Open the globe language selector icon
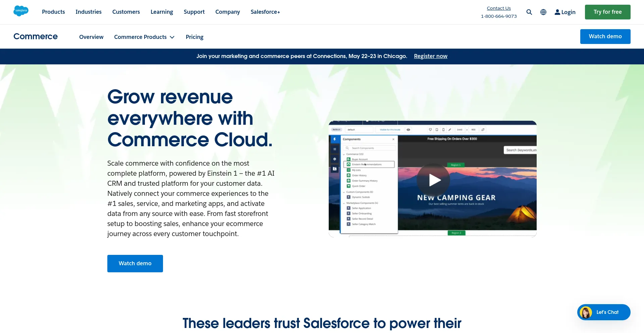The width and height of the screenshot is (644, 333). (543, 12)
